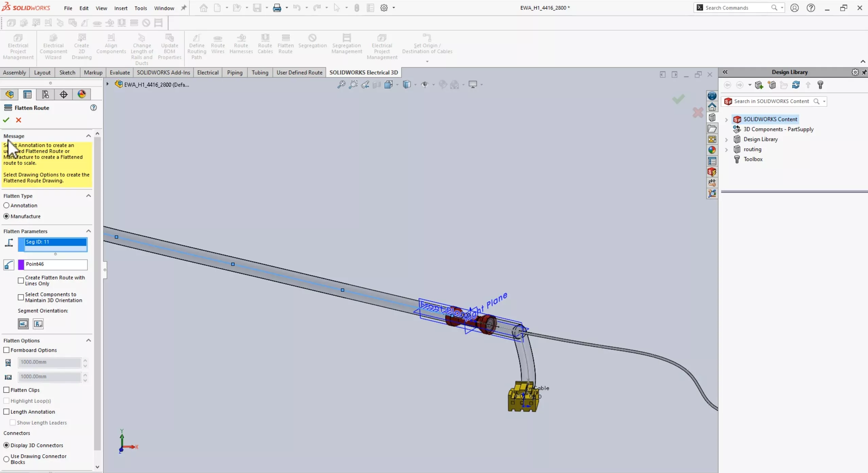868x473 pixels.
Task: Collapse the Message section
Action: (88, 135)
